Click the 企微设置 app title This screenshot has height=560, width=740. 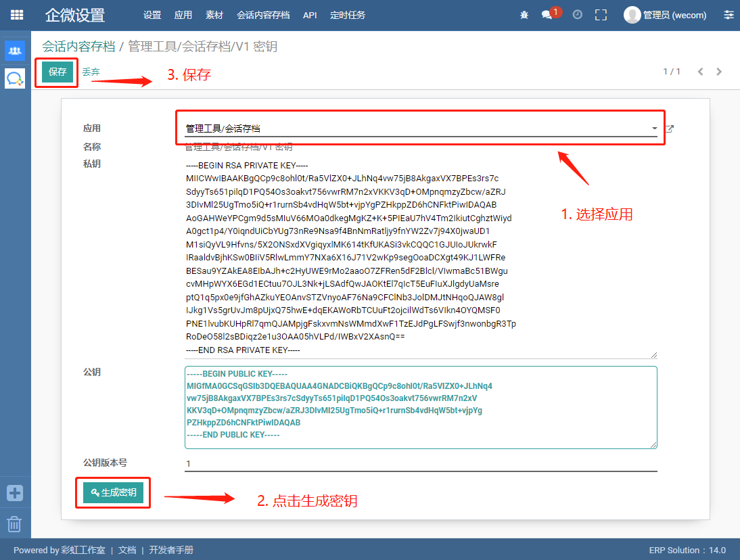pos(75,15)
